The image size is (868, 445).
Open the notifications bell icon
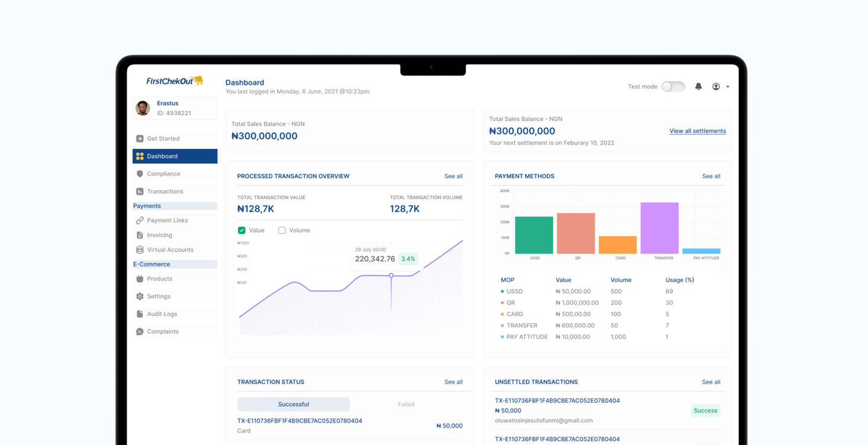coord(699,87)
